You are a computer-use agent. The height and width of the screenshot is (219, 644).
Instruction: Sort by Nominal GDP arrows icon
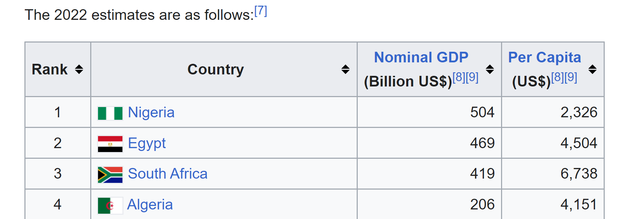coord(490,69)
